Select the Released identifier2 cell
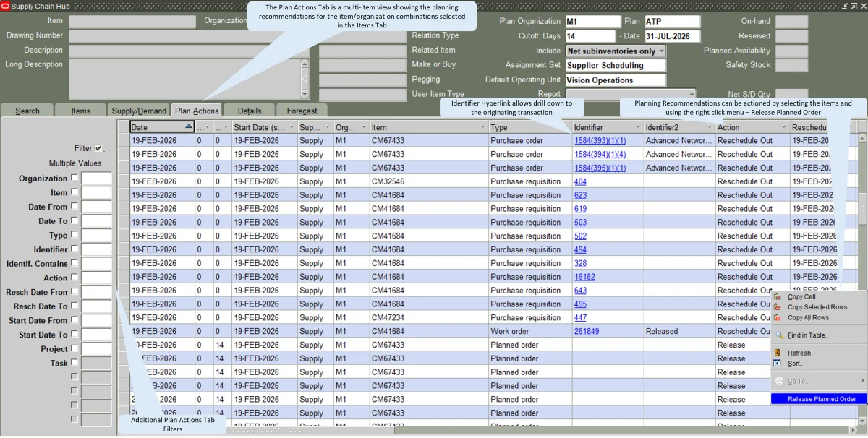 [679, 331]
